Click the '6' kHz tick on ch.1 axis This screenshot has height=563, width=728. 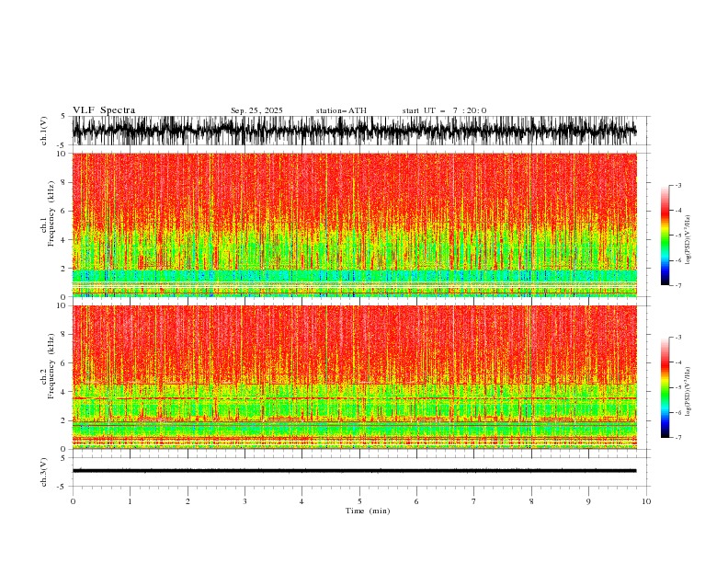(x=64, y=212)
